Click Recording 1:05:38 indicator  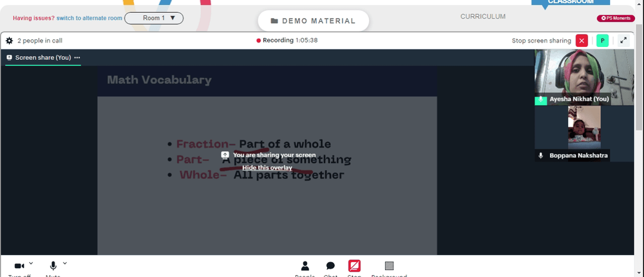[x=287, y=41]
